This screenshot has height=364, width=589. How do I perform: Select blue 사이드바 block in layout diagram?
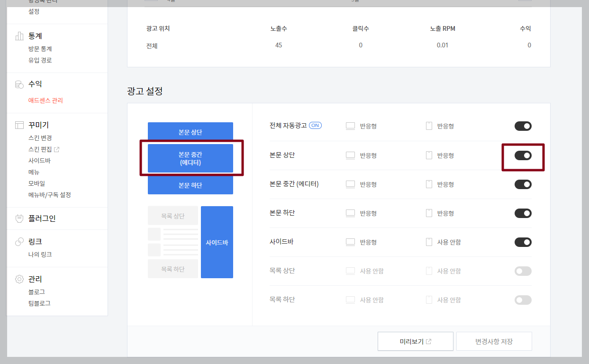click(x=217, y=242)
